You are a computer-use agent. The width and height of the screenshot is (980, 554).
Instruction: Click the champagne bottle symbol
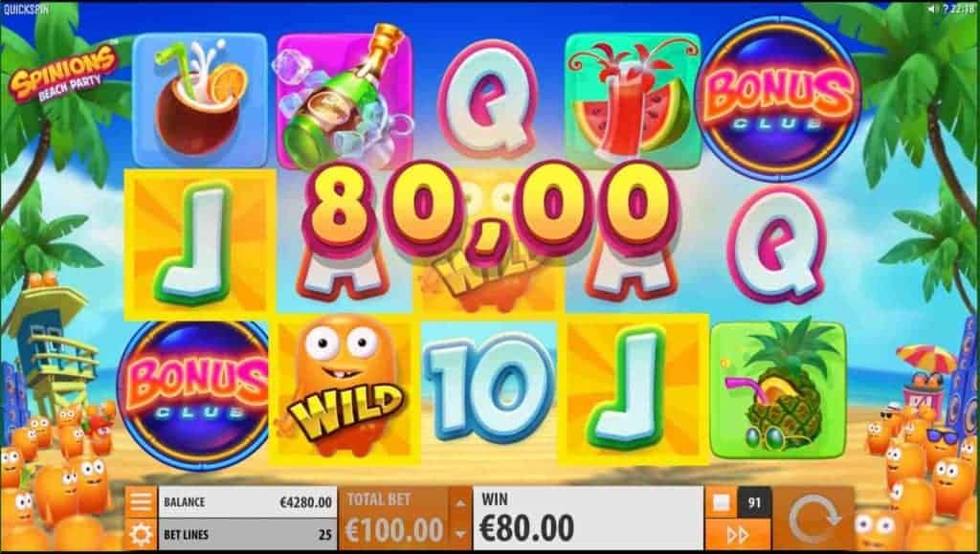tap(344, 100)
